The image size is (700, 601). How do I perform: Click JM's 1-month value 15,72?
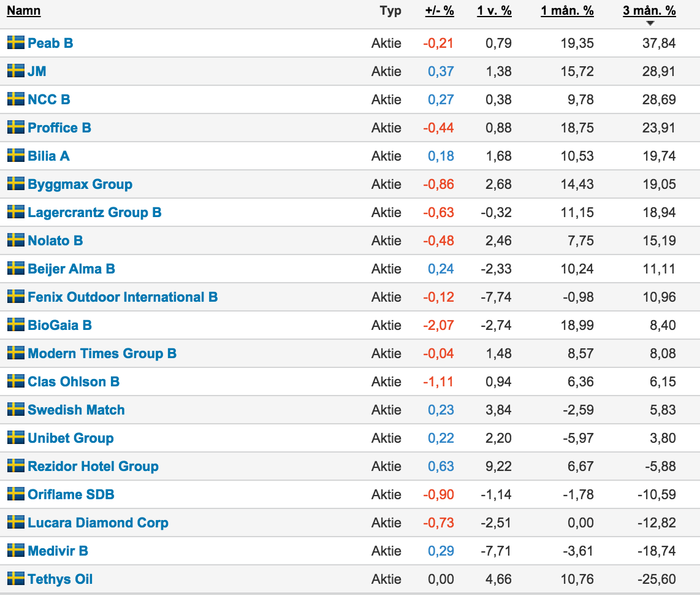point(577,71)
